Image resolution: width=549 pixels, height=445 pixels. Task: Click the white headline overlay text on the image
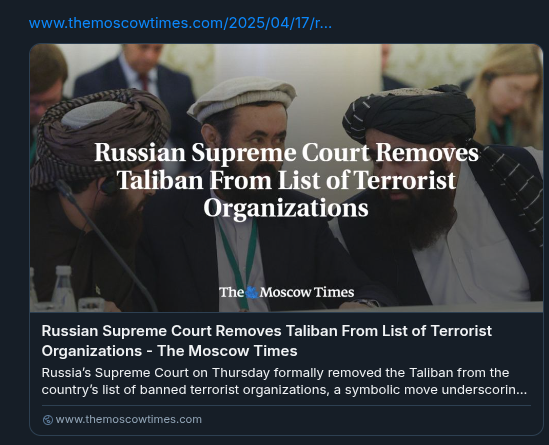pyautogui.click(x=286, y=180)
